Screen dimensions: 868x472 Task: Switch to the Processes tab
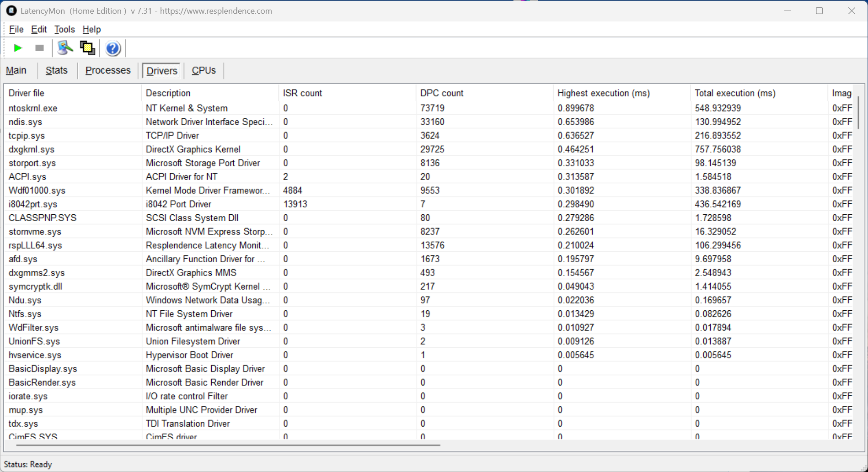108,70
